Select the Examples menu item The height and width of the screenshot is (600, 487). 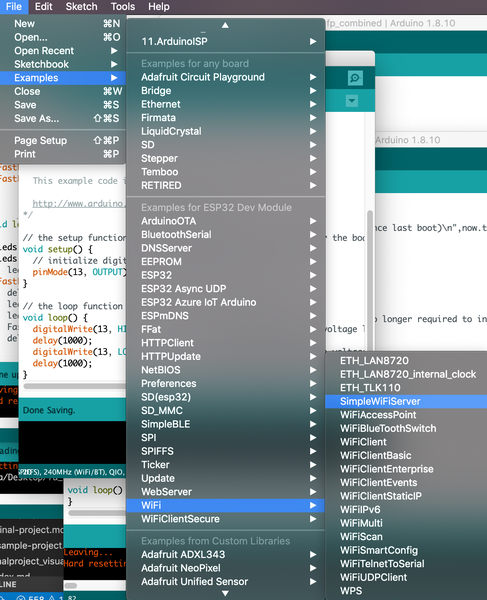[63, 78]
